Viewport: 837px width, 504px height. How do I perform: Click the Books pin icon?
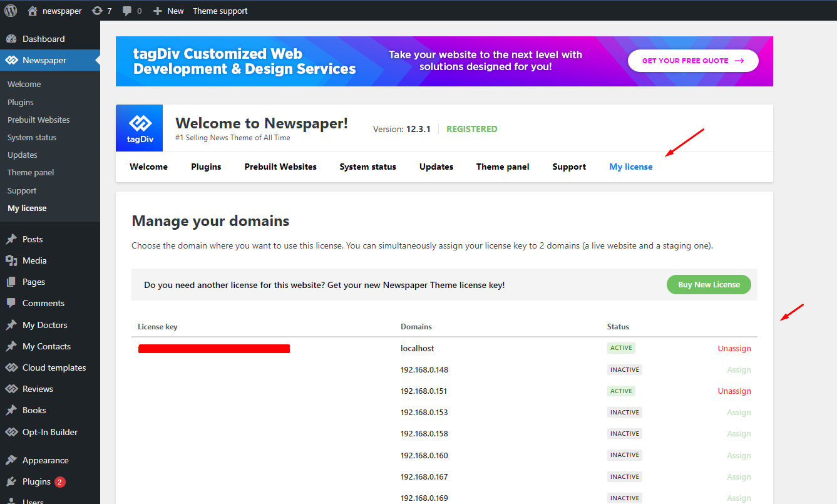(11, 410)
